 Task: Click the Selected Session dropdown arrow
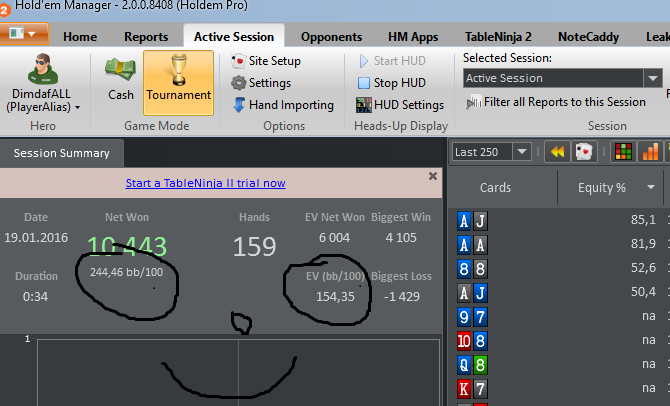pos(653,78)
